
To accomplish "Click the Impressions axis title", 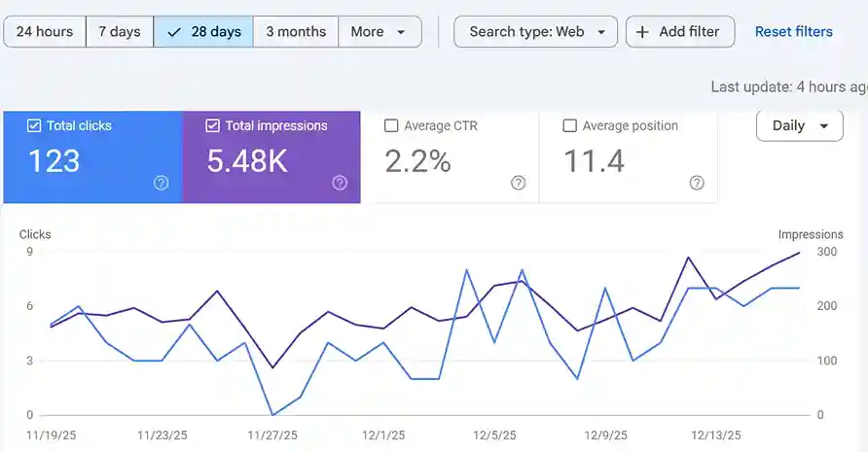I will tap(811, 234).
